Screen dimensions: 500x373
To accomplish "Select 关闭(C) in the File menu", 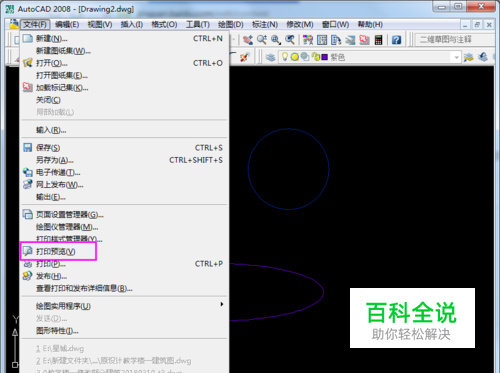I will coord(124,100).
